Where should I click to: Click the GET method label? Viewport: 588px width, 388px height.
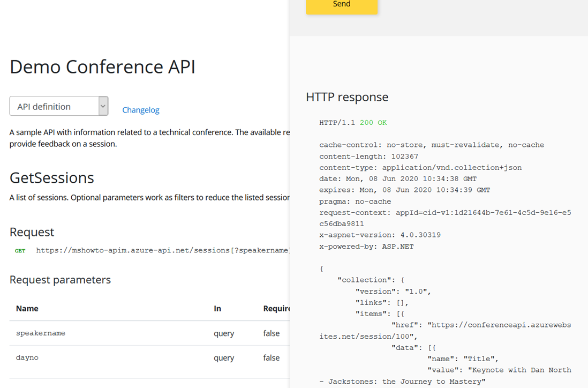click(x=20, y=251)
